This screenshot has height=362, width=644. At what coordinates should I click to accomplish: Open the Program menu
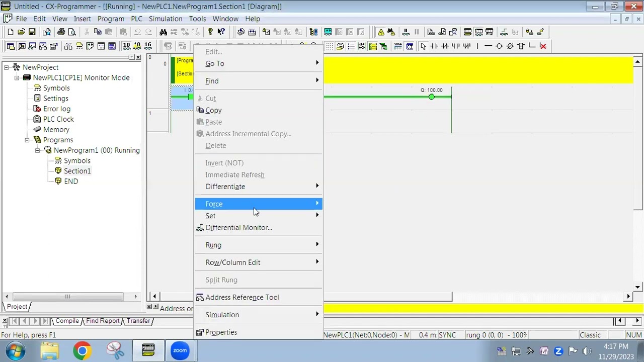pos(111,19)
